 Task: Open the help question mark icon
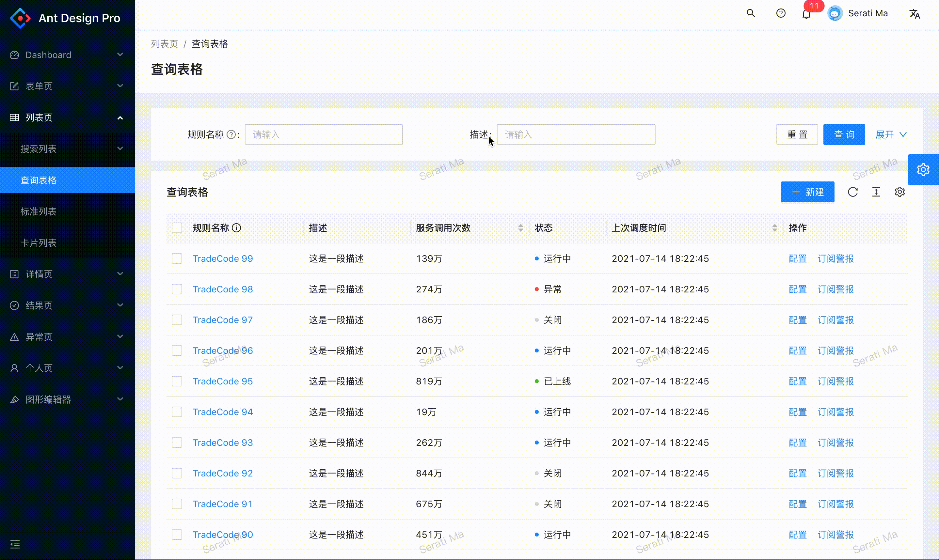(781, 14)
